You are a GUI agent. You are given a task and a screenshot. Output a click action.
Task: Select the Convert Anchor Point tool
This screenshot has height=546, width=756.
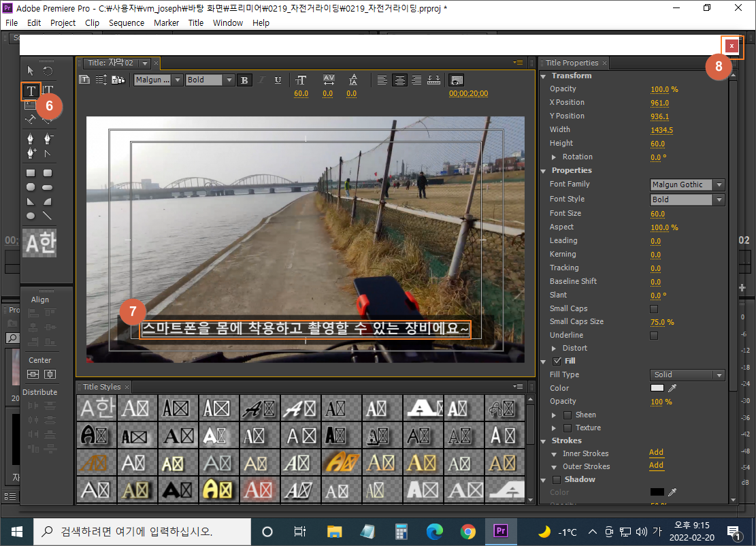tap(48, 153)
